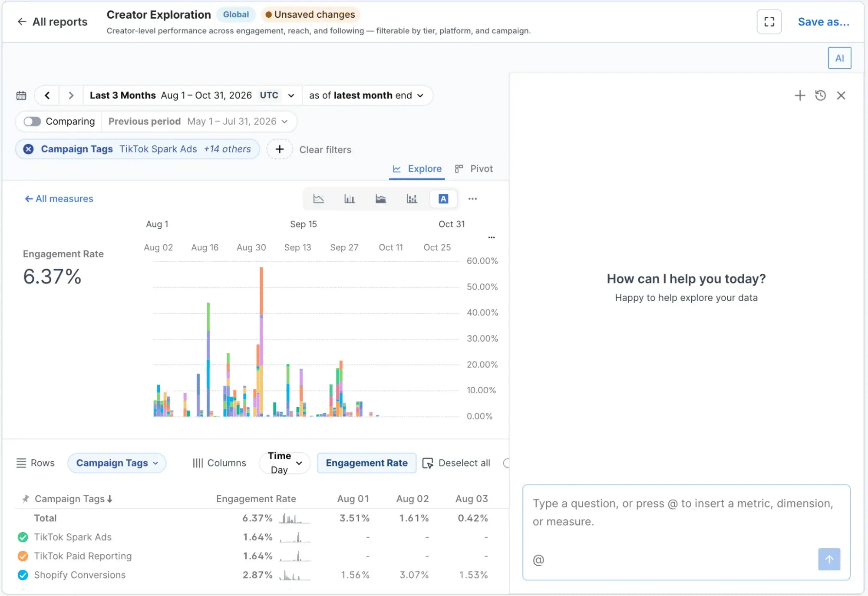Viewport: 868px width, 596px height.
Task: Go to next time period arrow
Action: point(71,95)
